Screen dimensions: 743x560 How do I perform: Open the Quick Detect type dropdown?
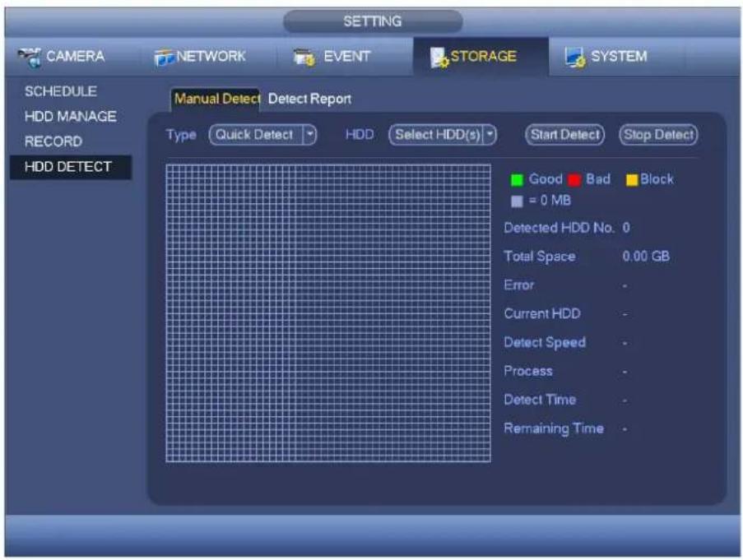[x=262, y=135]
